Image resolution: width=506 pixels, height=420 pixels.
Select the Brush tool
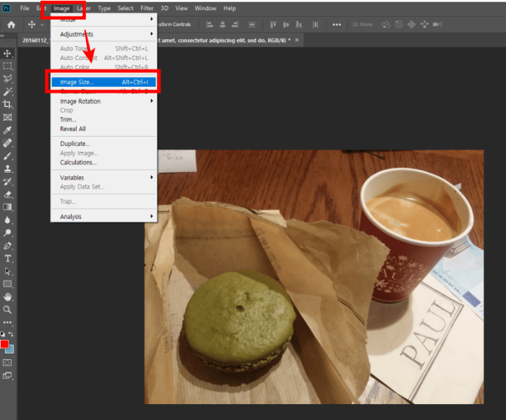[x=7, y=156]
